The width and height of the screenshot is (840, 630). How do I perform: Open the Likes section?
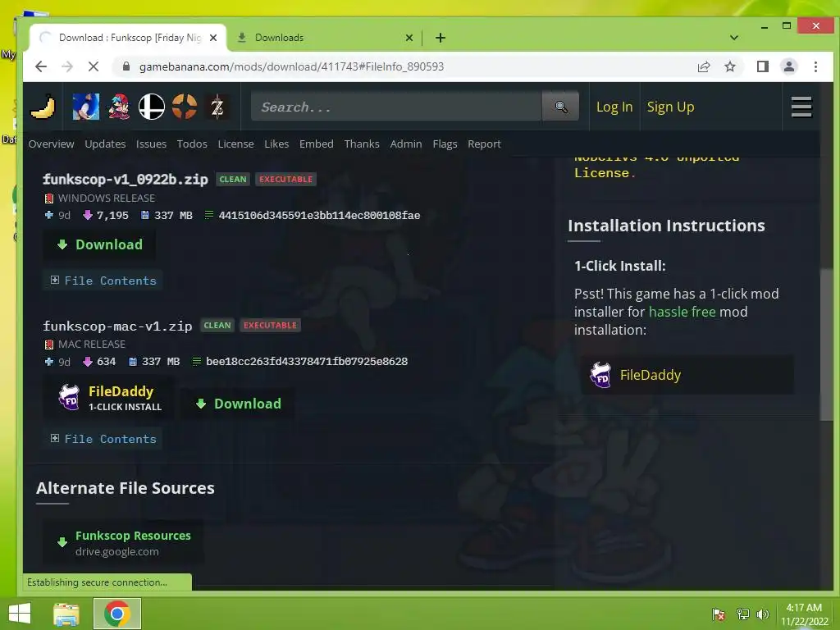(276, 144)
